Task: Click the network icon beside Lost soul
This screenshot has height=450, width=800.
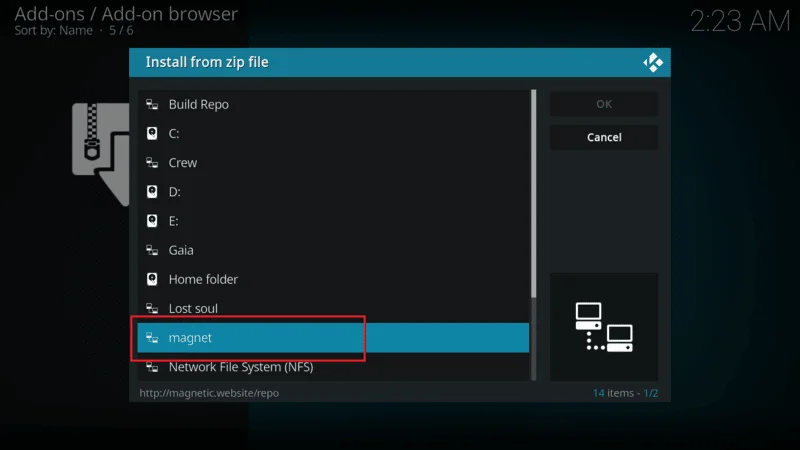Action: (152, 308)
